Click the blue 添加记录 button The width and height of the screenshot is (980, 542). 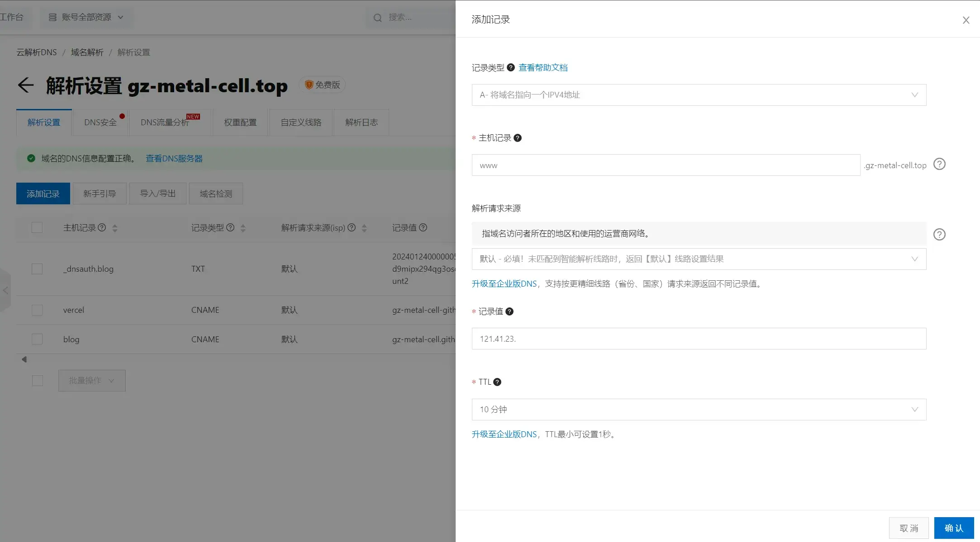(43, 193)
